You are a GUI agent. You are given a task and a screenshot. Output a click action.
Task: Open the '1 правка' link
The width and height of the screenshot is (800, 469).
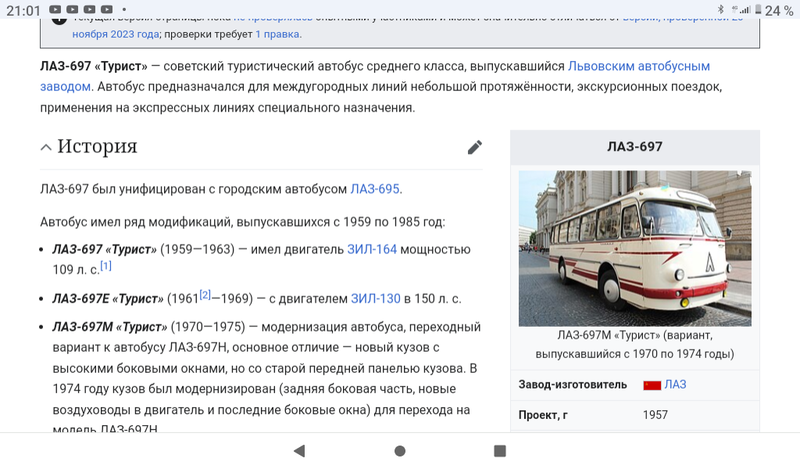[278, 34]
